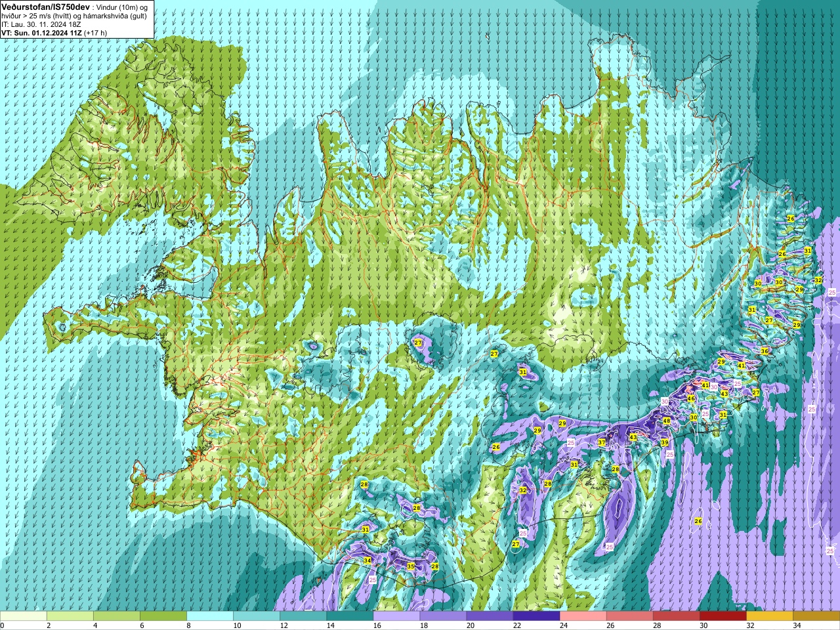Image resolution: width=840 pixels, height=630 pixels.
Task: Click the legend scale tick label 20
Action: tap(470, 625)
